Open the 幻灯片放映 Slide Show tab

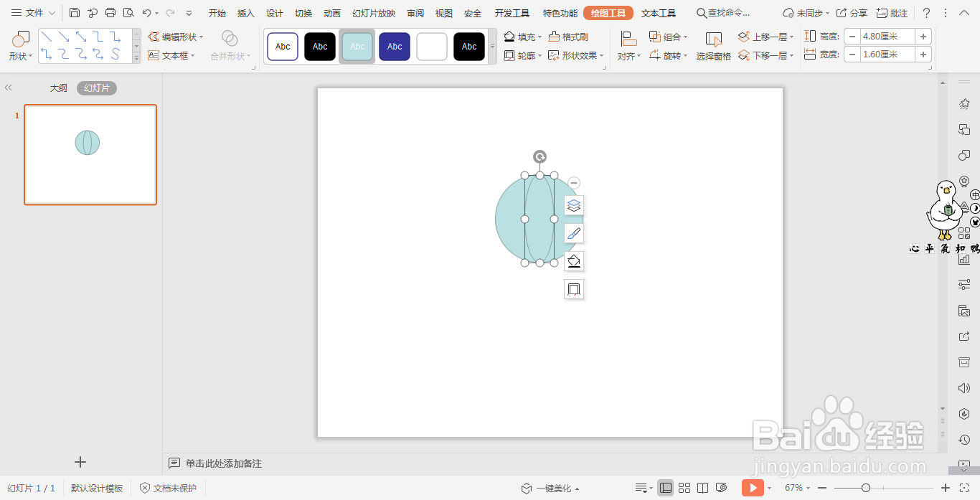click(x=374, y=13)
